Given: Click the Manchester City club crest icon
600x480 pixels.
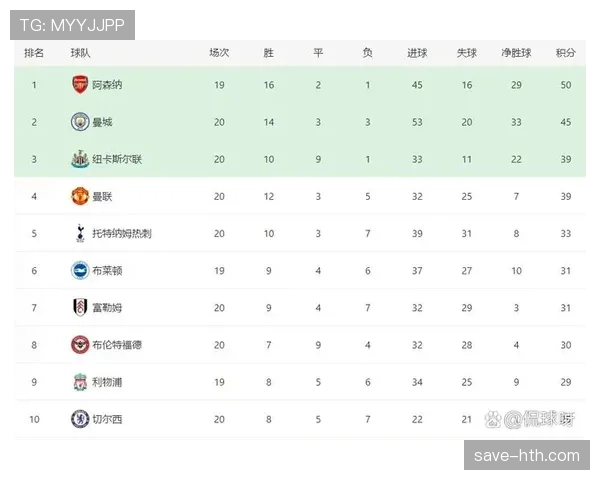Looking at the screenshot, I should tap(80, 122).
